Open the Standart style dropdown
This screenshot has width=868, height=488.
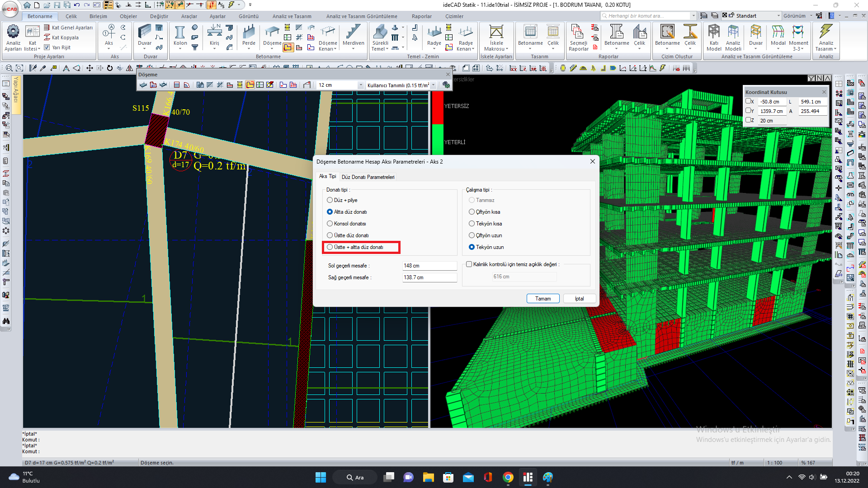pos(778,16)
